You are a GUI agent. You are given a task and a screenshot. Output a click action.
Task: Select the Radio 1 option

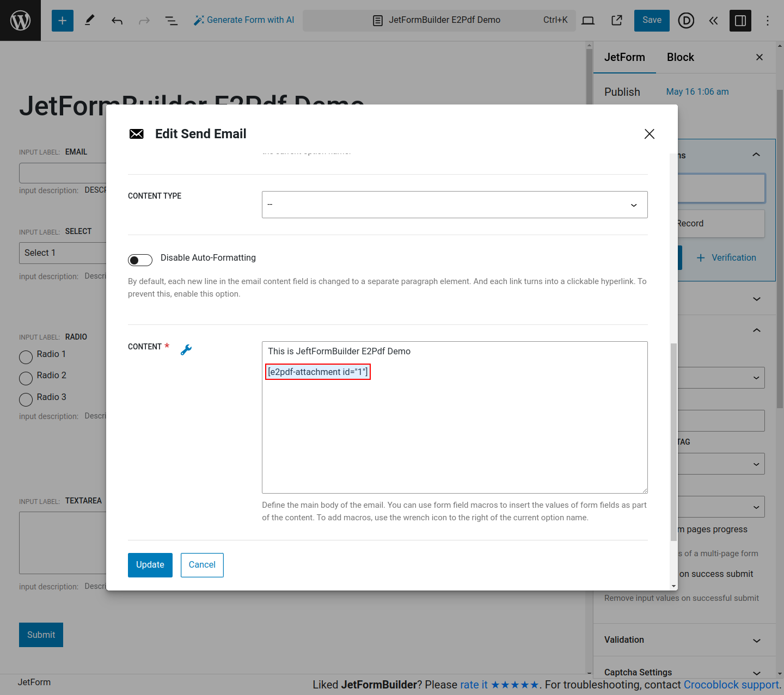click(26, 357)
